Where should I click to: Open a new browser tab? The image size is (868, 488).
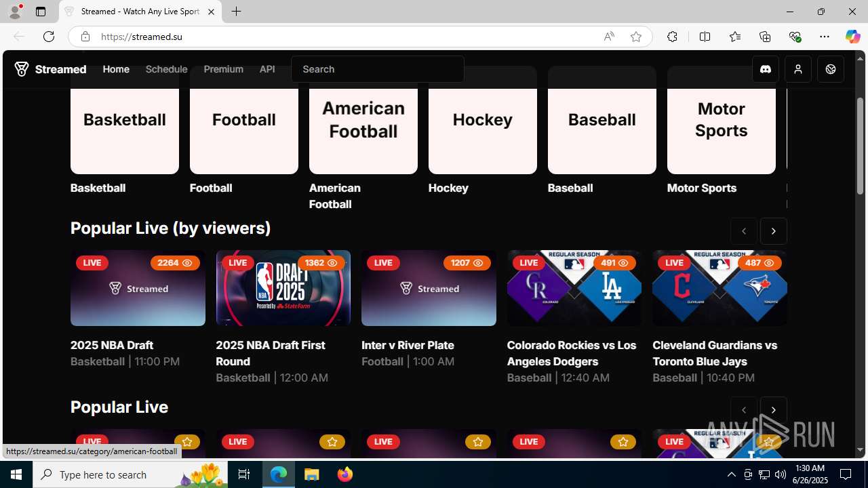(x=236, y=12)
